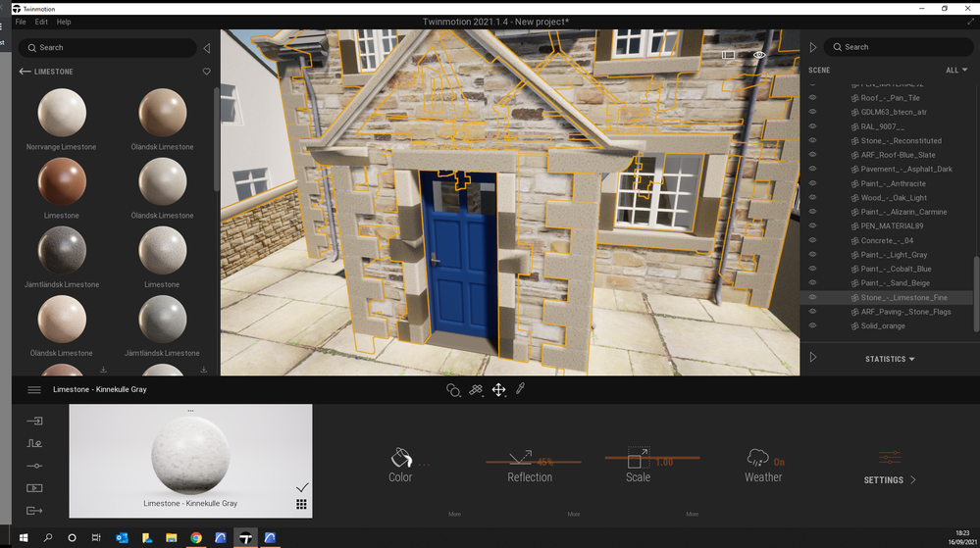980x548 pixels.
Task: Select the material picker eyedropper tool
Action: click(x=520, y=389)
